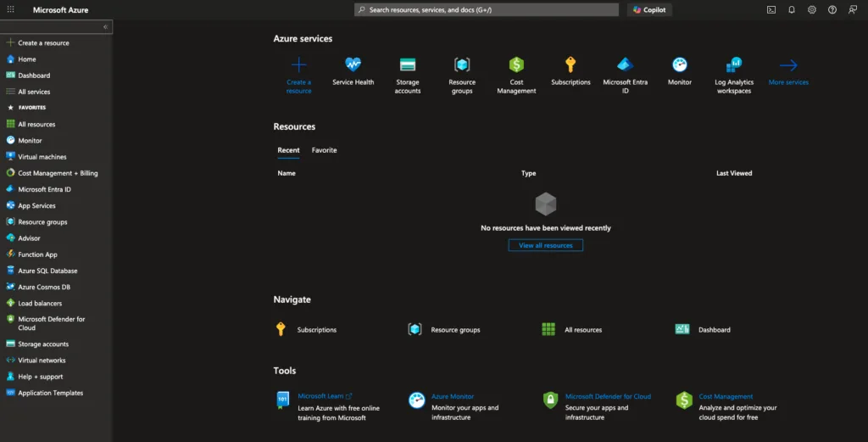Select Virtual machines in sidebar
The width and height of the screenshot is (868, 442).
[42, 157]
